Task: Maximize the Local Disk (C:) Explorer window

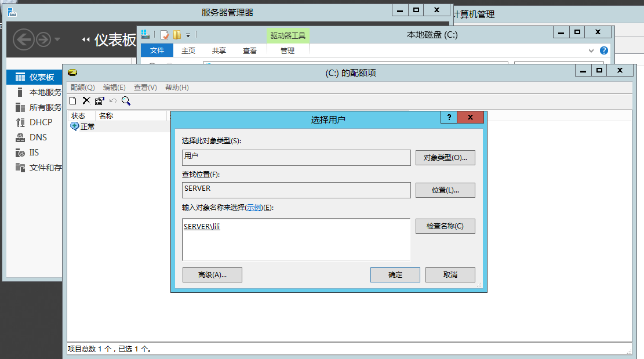Action: click(577, 32)
